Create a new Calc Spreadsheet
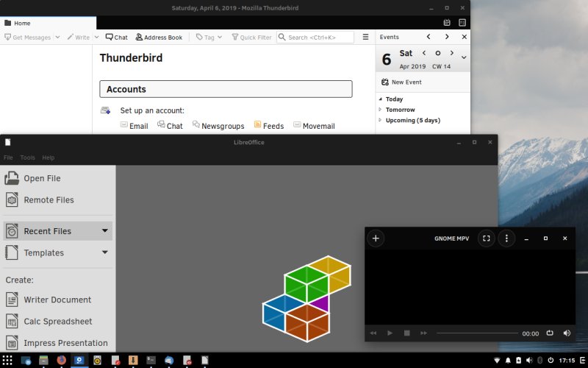 [x=57, y=321]
